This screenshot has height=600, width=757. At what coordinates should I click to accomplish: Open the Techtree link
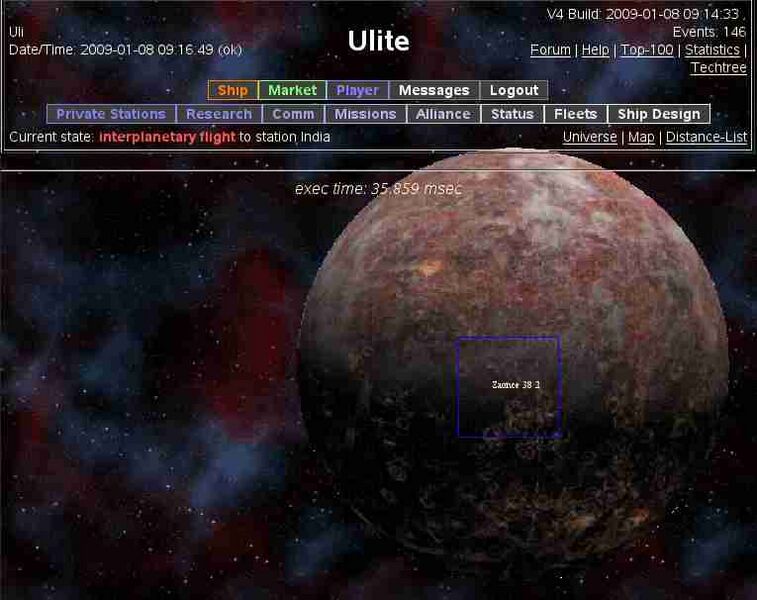[x=718, y=68]
